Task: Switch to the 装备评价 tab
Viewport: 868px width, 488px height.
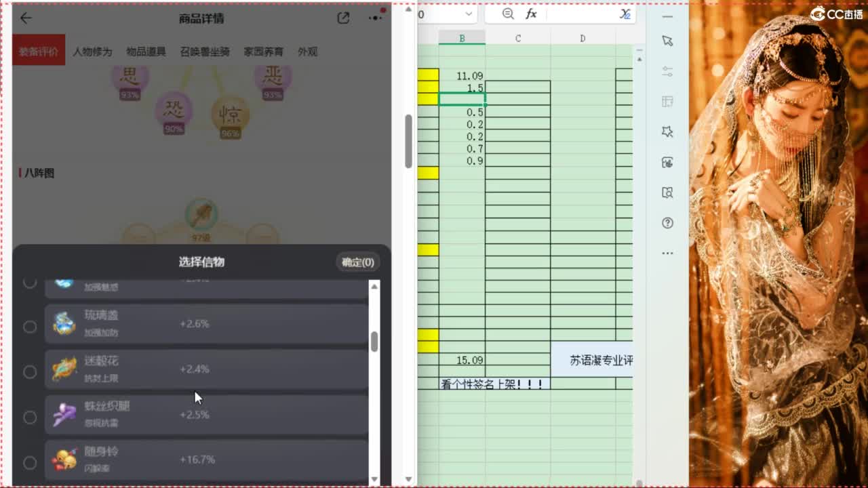Action: pyautogui.click(x=39, y=52)
